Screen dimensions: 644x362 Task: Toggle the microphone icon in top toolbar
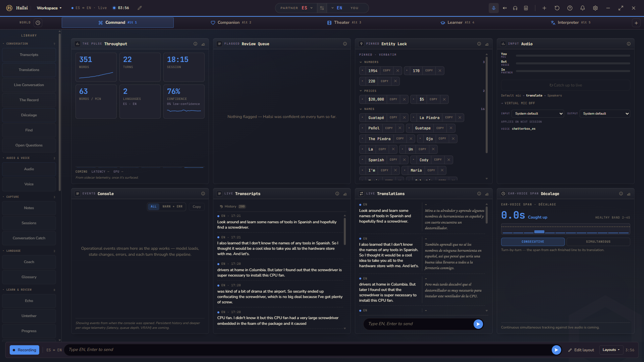pos(493,8)
